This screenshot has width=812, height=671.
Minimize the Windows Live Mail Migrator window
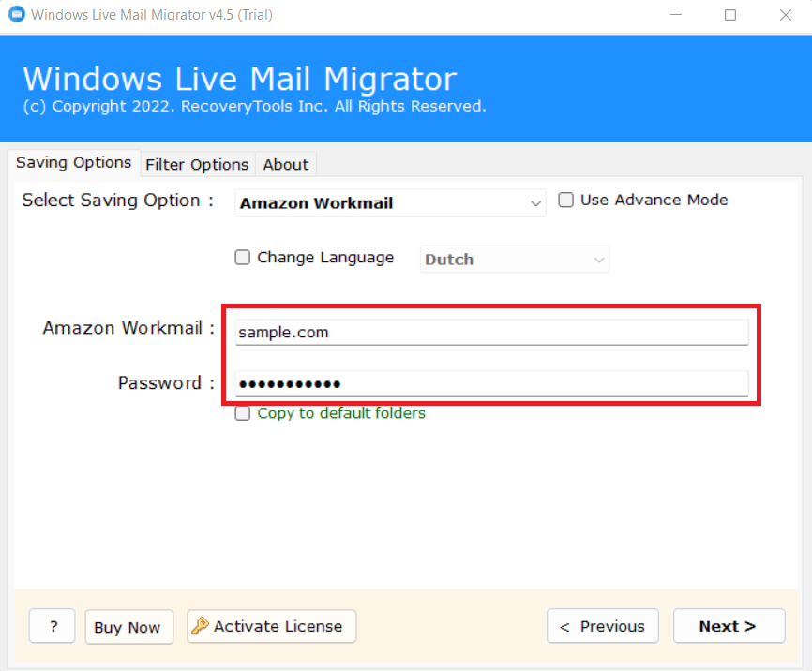coord(676,15)
